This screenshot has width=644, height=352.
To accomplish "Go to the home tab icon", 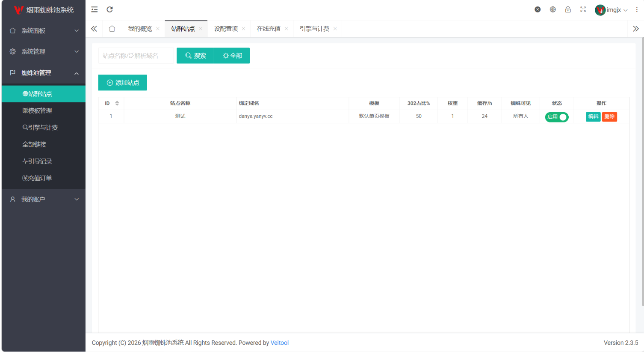I will [112, 29].
